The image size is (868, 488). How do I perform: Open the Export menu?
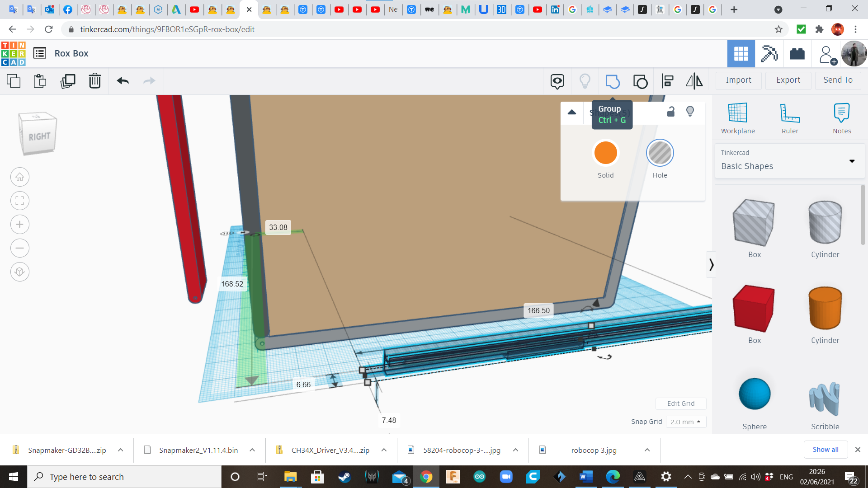pyautogui.click(x=788, y=80)
